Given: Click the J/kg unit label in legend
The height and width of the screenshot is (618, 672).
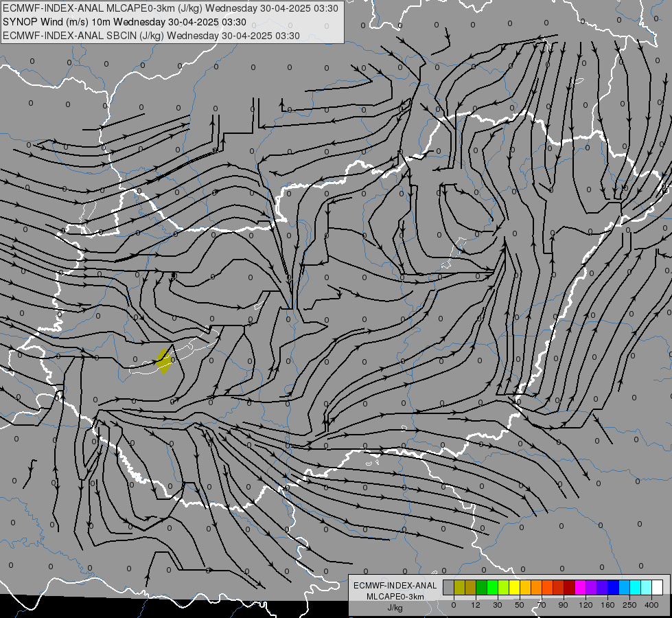Looking at the screenshot, I should 395,608.
